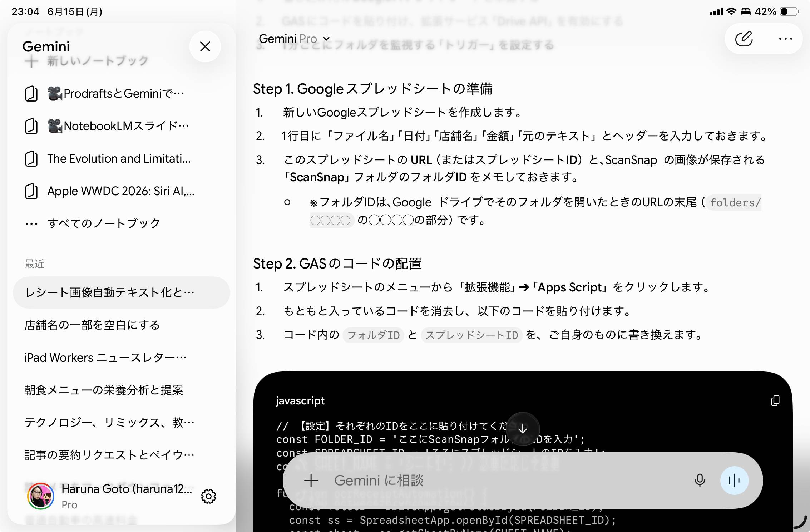Viewport: 810px width, 532px height.
Task: Tap the notebook icon beside Prodrafts entry
Action: click(x=31, y=94)
